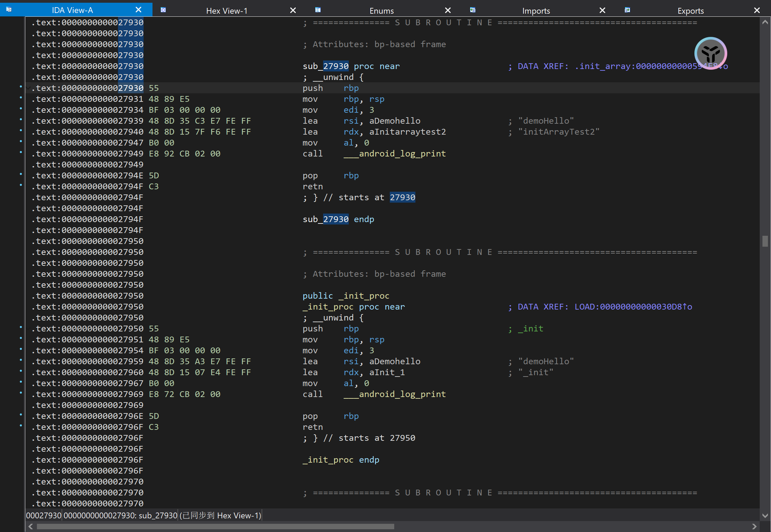Toggle breakpoint dot at address 27931
Viewport: 771px width, 532px height.
(x=21, y=98)
